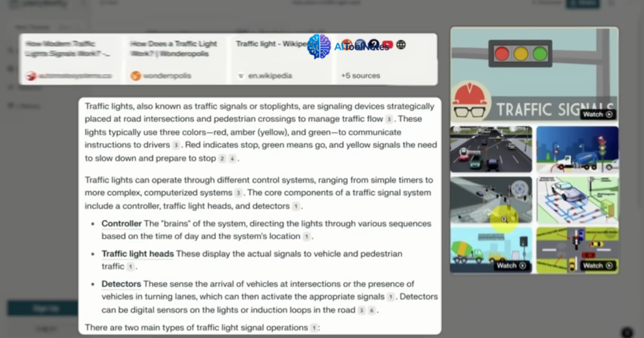Click citation 1 after 'and detectors'

(296, 206)
